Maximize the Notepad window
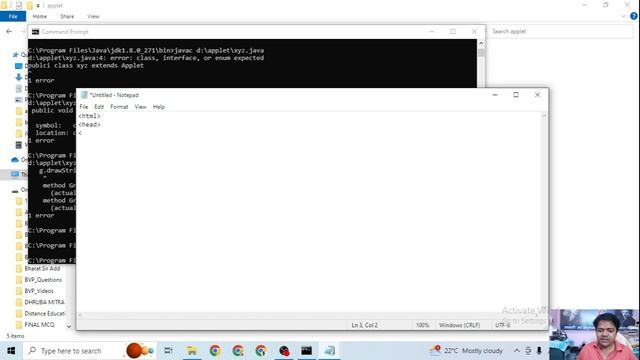Screen dimensions: 640x360 coord(516,95)
